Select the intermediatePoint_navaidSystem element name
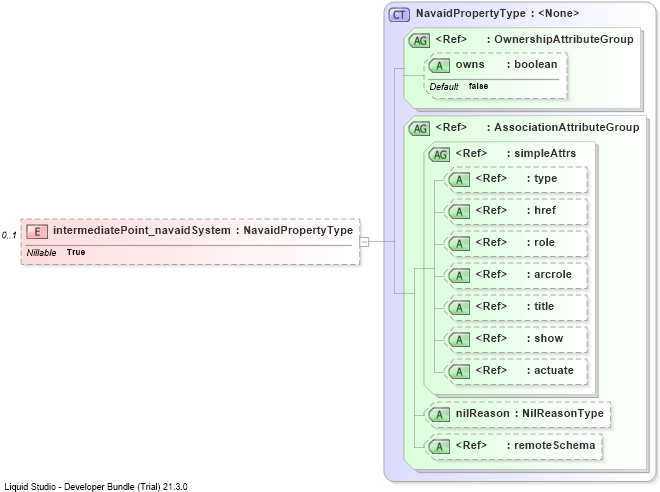660x492 pixels. click(x=142, y=231)
